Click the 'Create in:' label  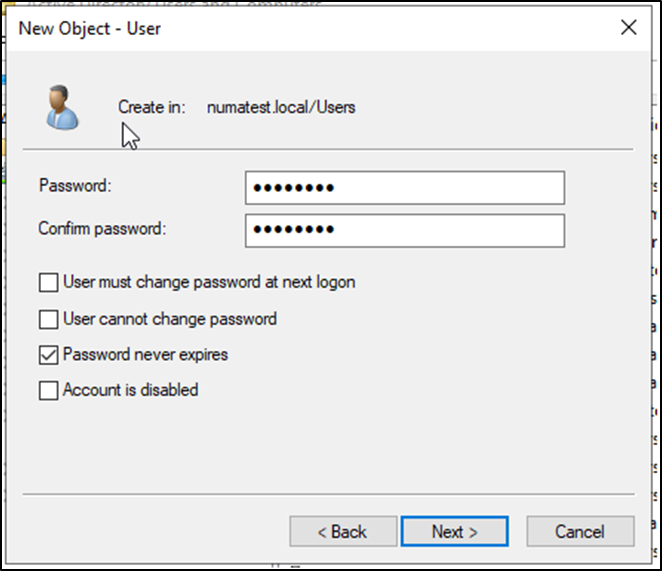151,107
